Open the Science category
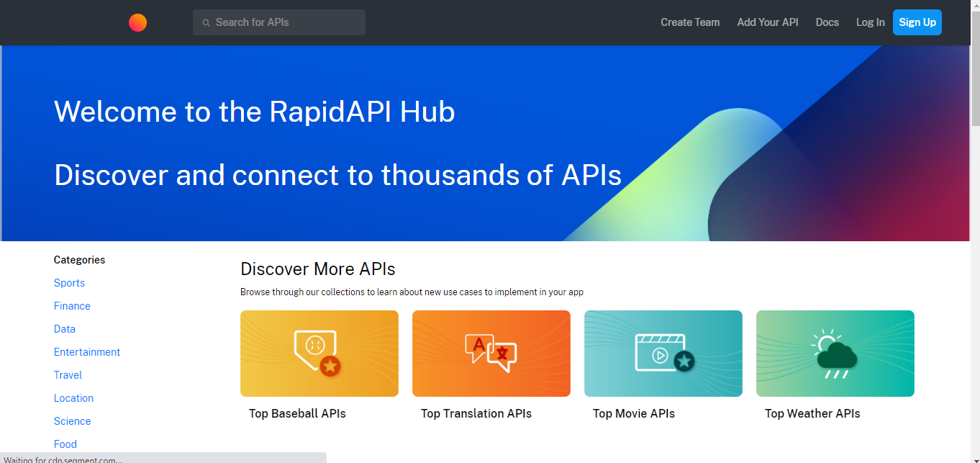This screenshot has height=463, width=980. (x=72, y=421)
